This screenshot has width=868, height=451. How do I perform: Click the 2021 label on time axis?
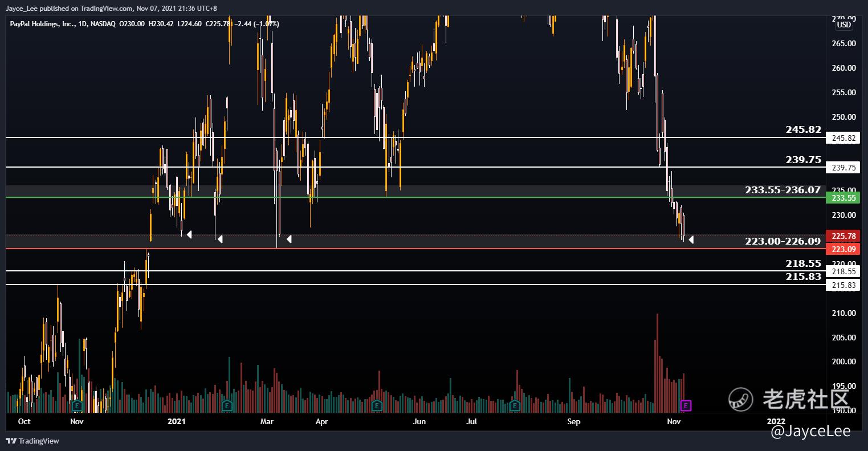(x=177, y=422)
